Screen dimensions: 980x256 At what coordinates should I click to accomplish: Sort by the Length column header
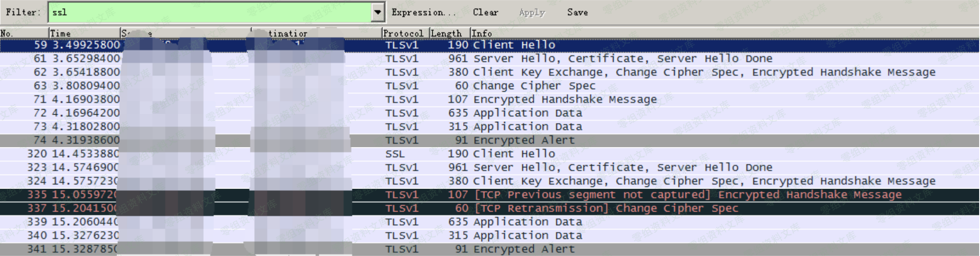coord(449,33)
